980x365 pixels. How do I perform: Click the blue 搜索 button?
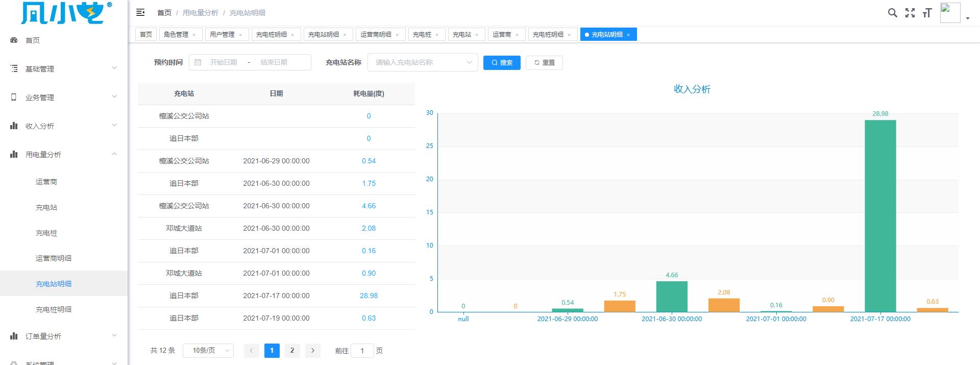click(x=502, y=62)
